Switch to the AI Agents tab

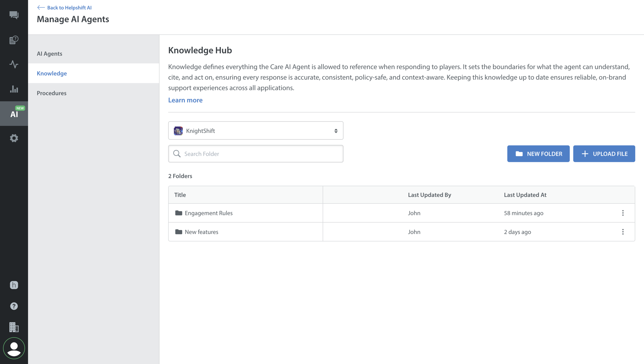point(50,54)
